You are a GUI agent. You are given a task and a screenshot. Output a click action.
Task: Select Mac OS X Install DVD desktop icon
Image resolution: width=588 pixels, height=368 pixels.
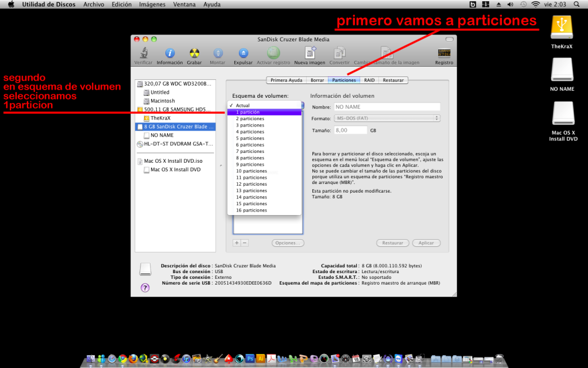(563, 113)
